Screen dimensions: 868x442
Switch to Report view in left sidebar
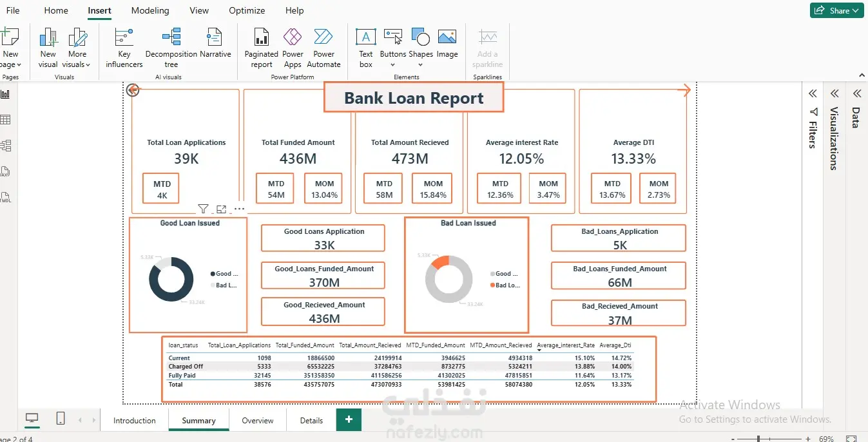[x=6, y=94]
